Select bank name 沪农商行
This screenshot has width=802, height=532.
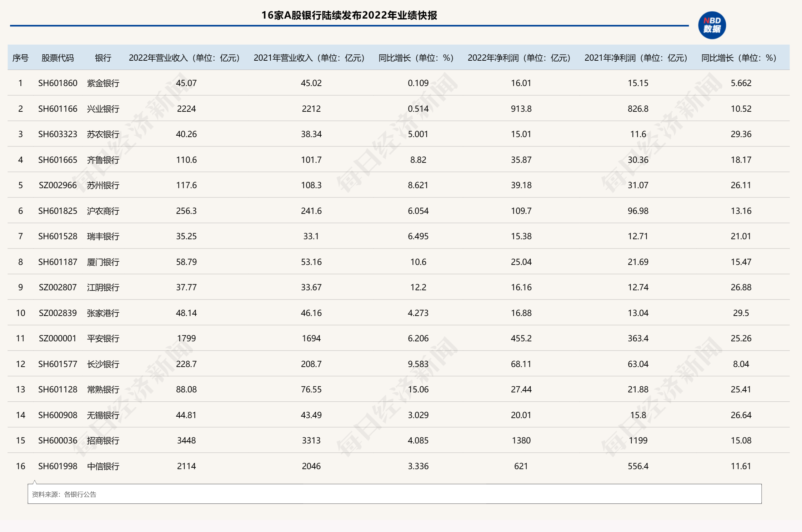pos(103,211)
